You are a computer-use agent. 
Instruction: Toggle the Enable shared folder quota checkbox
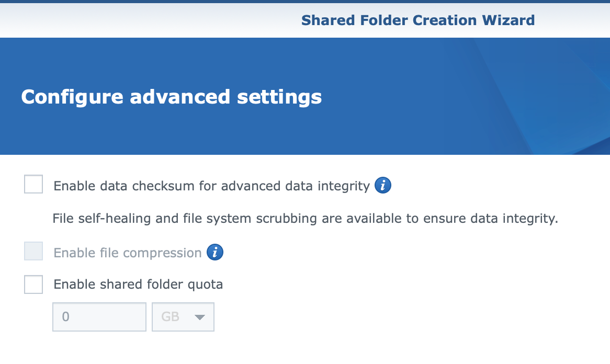coord(33,285)
